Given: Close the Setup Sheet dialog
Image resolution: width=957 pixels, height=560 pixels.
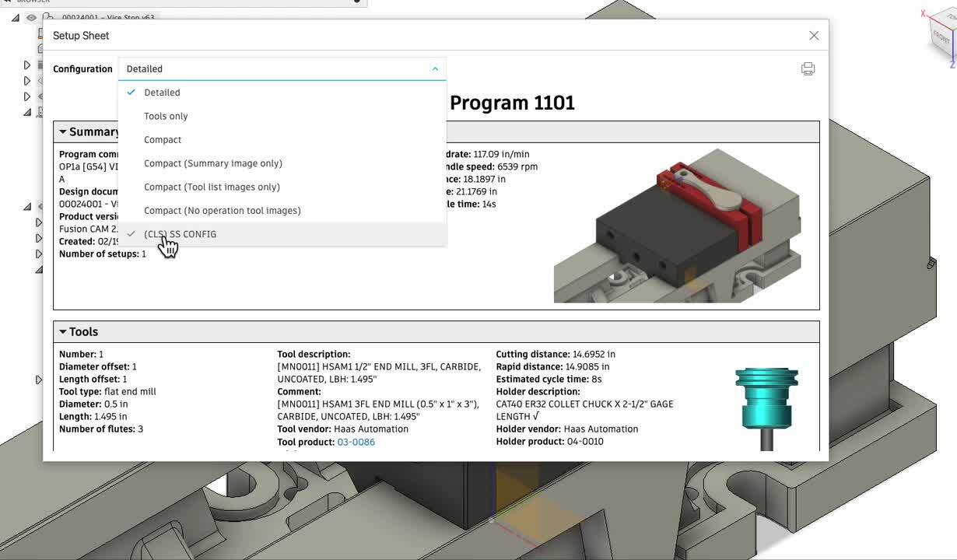Looking at the screenshot, I should pos(814,36).
